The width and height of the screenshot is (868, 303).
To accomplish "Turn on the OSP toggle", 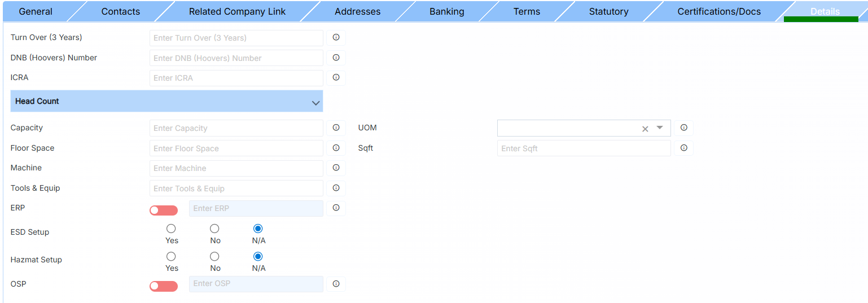I will [x=164, y=287].
